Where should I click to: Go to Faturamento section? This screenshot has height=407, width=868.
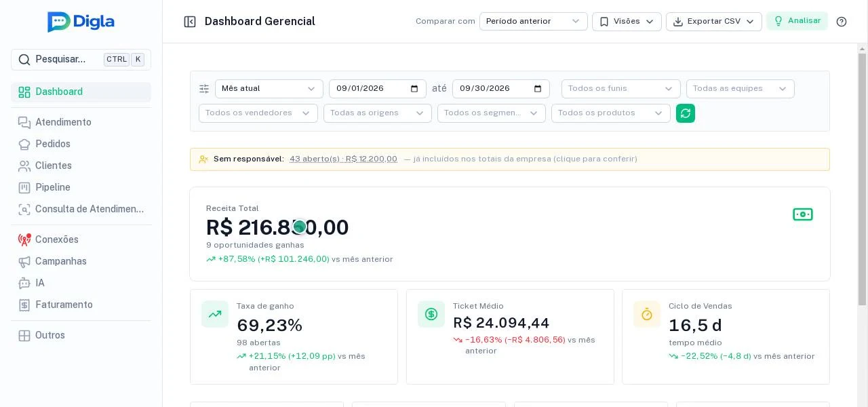81,305
